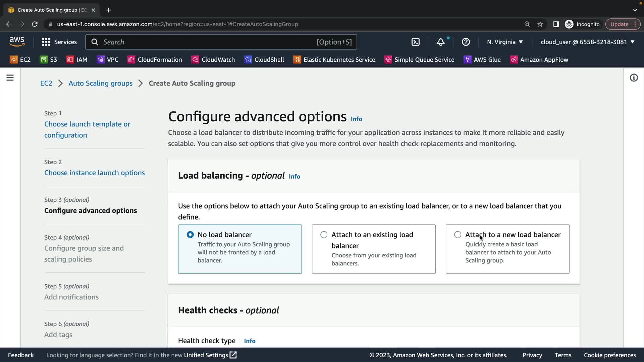Open the info panel icon at right

(x=634, y=78)
